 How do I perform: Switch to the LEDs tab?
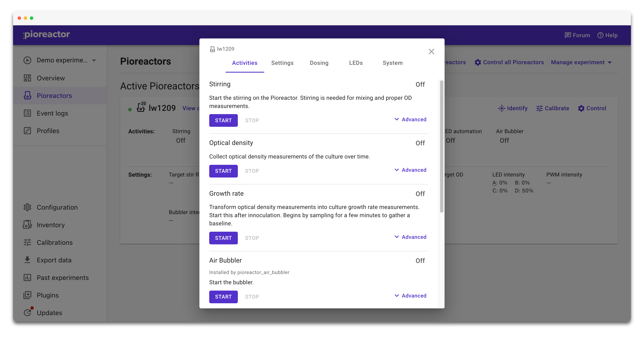[356, 63]
